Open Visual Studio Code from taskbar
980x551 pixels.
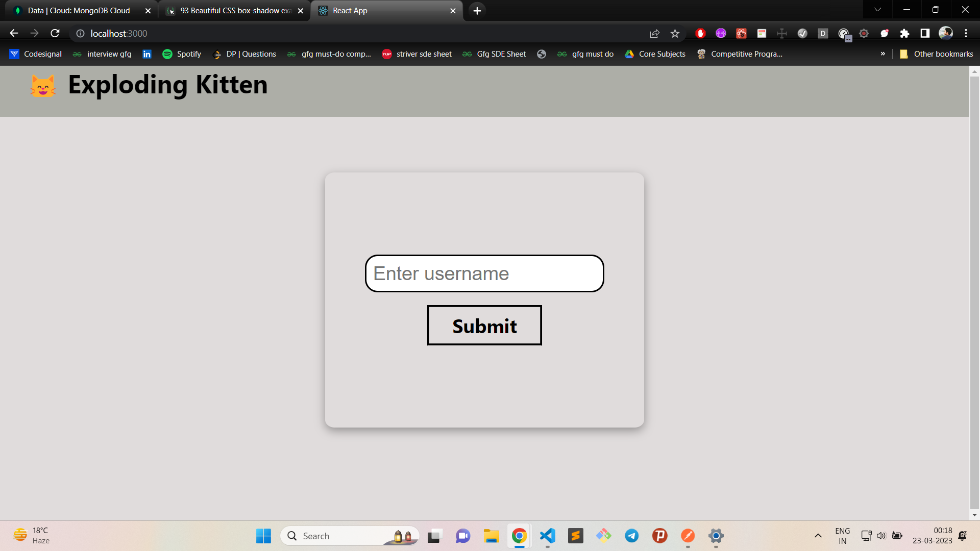[547, 536]
